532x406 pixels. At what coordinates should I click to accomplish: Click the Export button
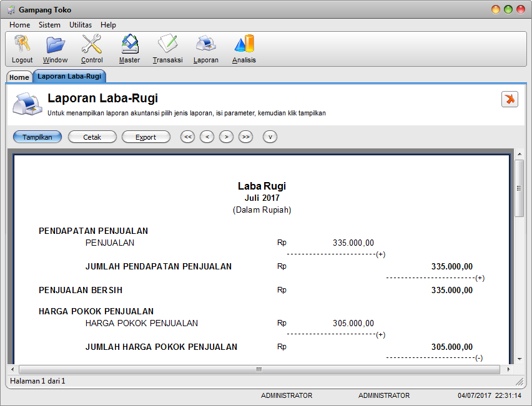click(x=146, y=137)
